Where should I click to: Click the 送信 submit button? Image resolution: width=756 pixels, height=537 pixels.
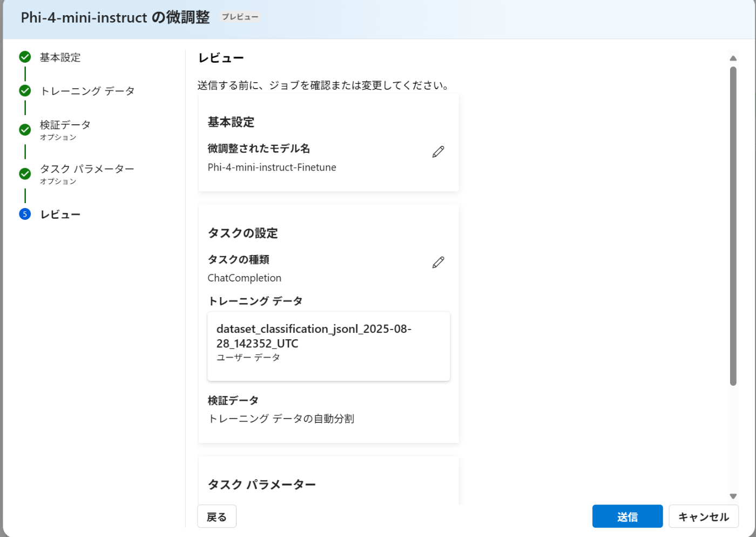click(627, 516)
